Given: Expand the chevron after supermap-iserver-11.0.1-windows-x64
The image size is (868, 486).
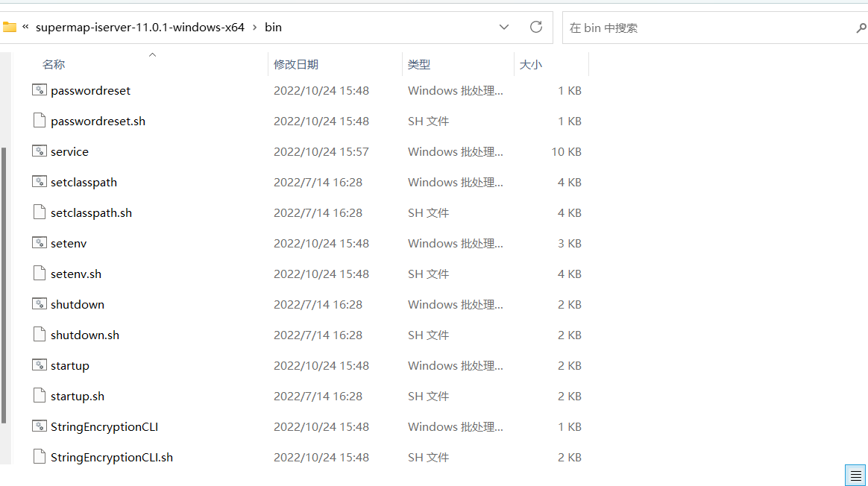Looking at the screenshot, I should click(x=254, y=27).
